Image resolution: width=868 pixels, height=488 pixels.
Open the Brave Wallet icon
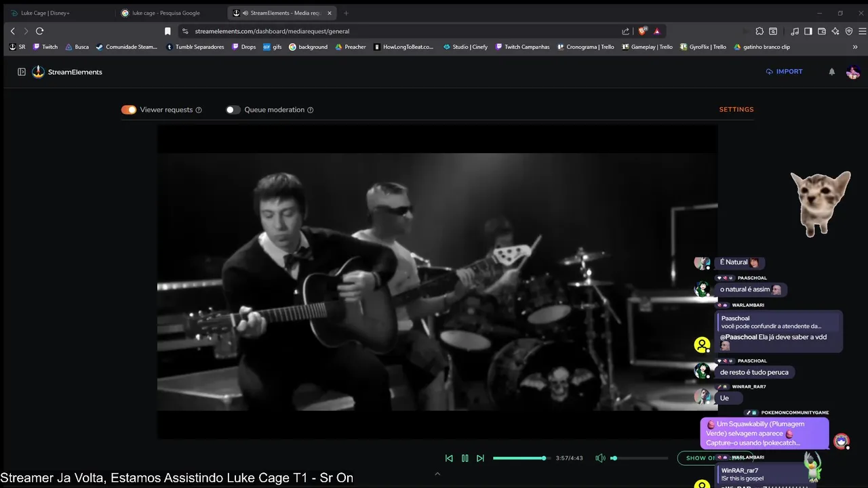coord(822,31)
